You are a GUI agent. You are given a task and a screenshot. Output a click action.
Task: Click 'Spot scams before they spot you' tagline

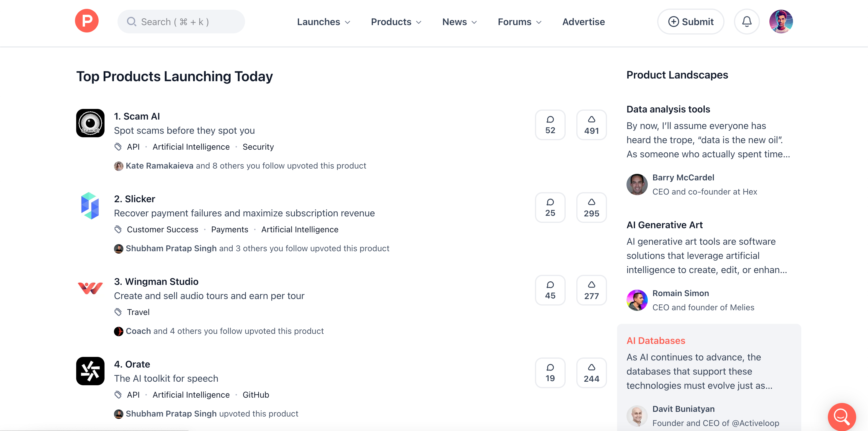click(184, 130)
